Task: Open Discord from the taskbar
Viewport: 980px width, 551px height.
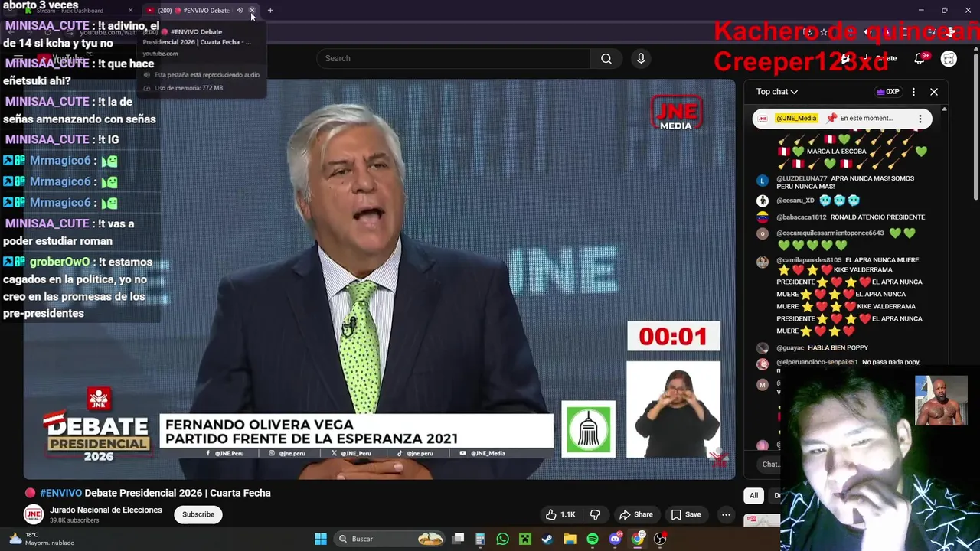Action: (x=615, y=539)
